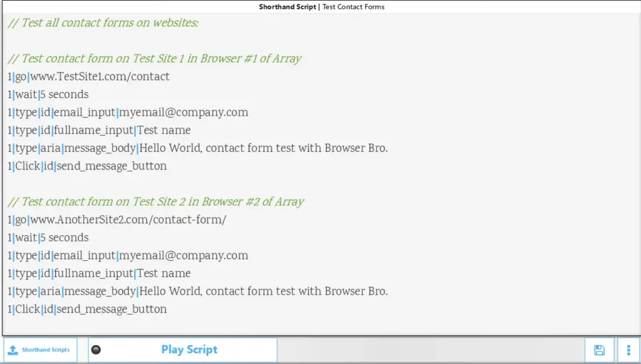
Task: Open the three-dot options menu
Action: pos(628,350)
